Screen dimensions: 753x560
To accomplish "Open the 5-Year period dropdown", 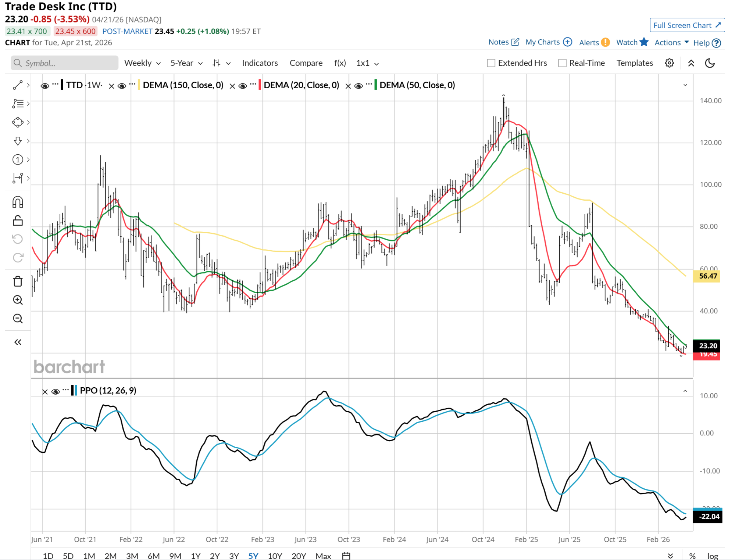I will pyautogui.click(x=186, y=63).
